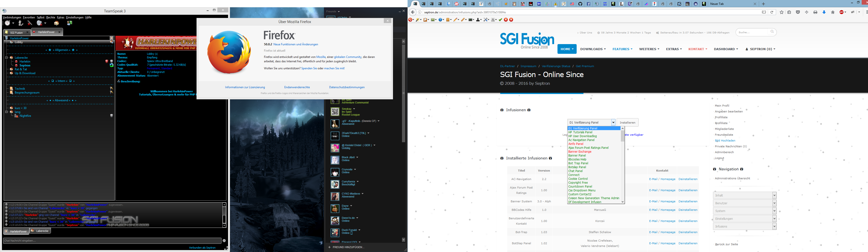Click the Installieren button

(x=627, y=122)
